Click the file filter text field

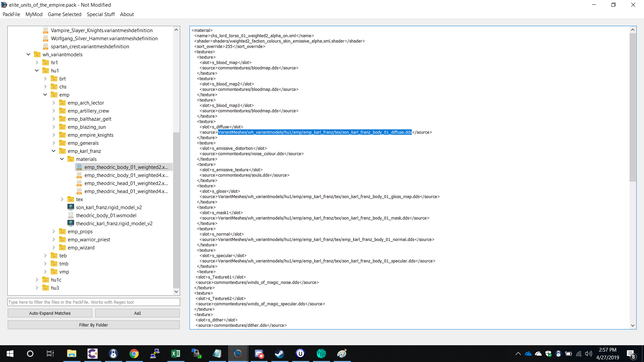click(94, 302)
